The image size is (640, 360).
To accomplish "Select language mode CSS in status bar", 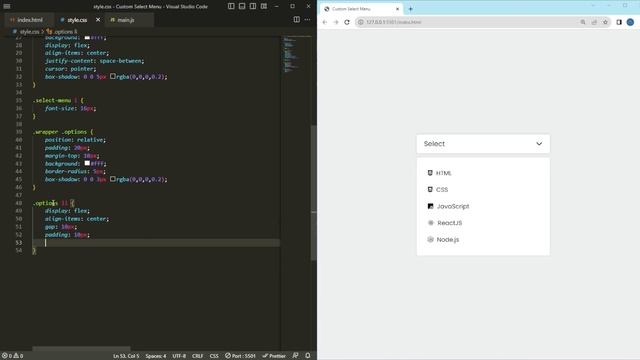I will tap(214, 356).
